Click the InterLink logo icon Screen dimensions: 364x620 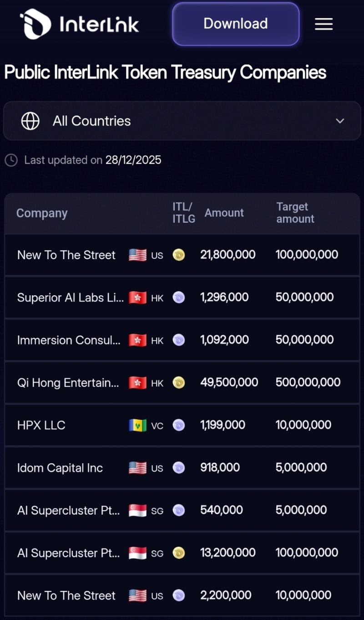point(35,24)
